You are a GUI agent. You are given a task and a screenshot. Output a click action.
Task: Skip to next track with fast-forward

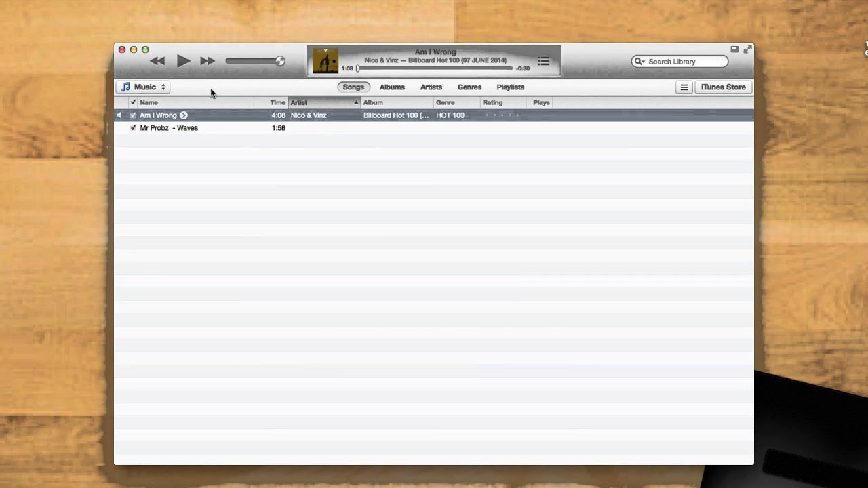tap(208, 61)
